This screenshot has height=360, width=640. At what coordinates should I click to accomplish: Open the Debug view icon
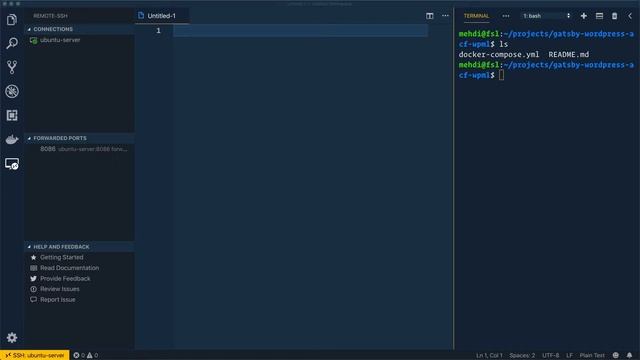(x=12, y=91)
